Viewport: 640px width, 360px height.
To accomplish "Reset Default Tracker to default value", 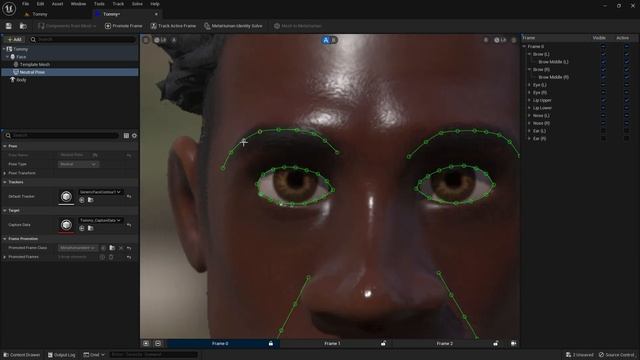I will (129, 197).
